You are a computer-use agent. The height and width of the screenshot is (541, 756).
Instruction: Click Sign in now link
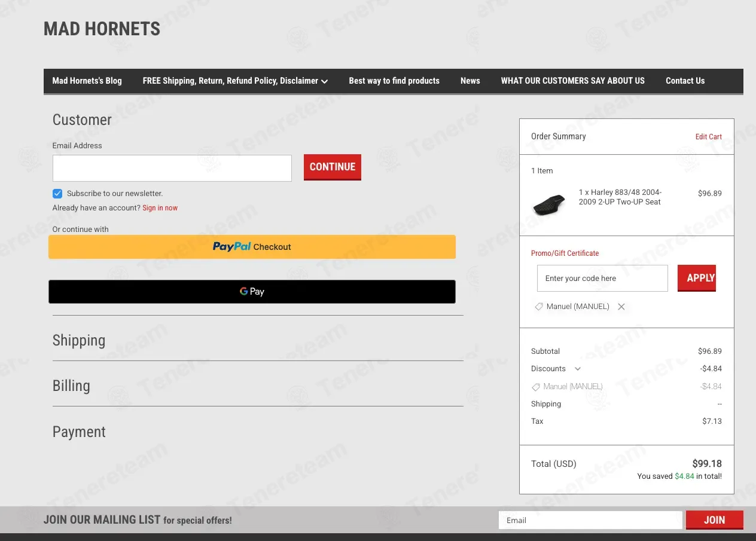click(x=160, y=208)
